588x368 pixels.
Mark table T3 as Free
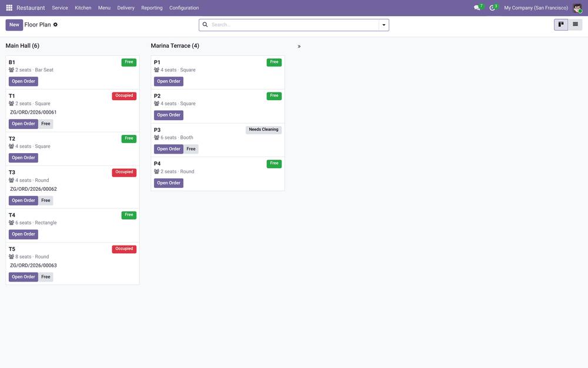pos(46,200)
